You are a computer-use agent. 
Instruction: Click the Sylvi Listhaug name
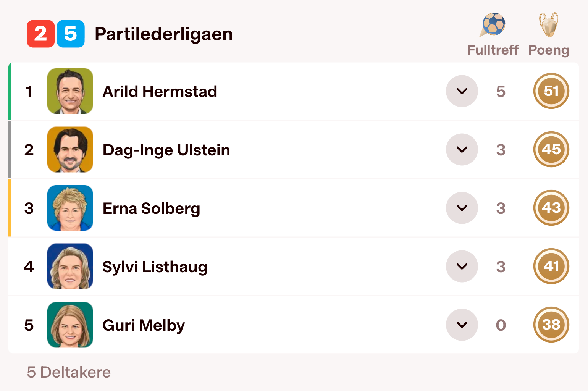coord(155,267)
